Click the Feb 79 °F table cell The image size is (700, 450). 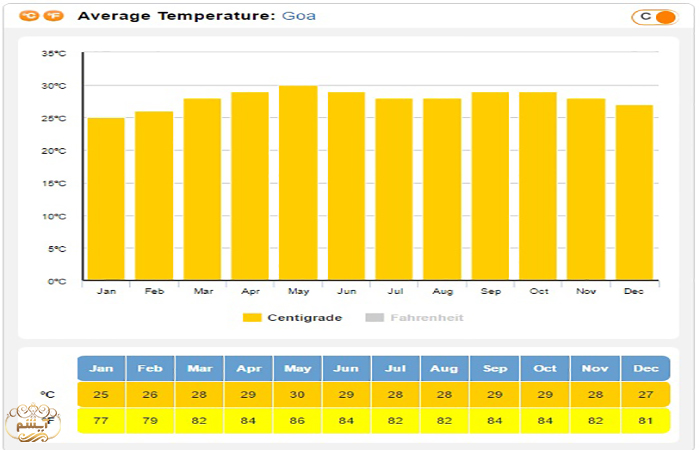click(150, 420)
